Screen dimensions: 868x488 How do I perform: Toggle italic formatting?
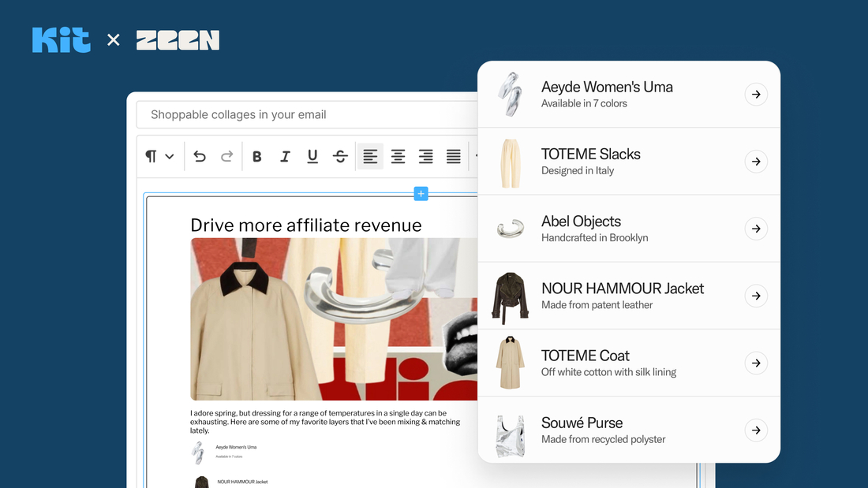(x=285, y=157)
